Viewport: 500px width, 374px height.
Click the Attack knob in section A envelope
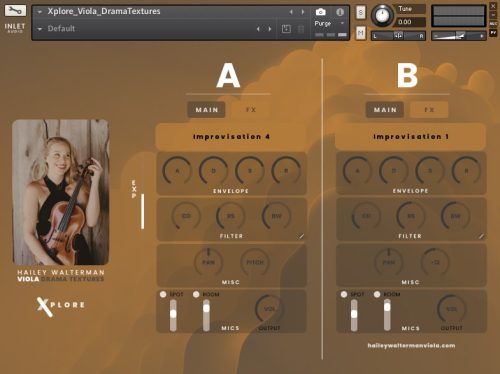coord(177,171)
